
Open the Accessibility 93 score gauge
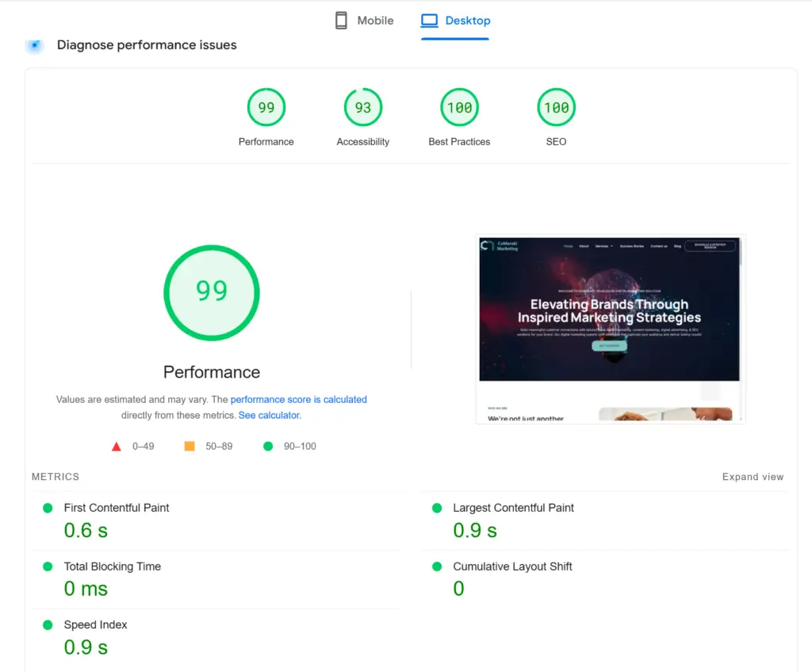[363, 107]
